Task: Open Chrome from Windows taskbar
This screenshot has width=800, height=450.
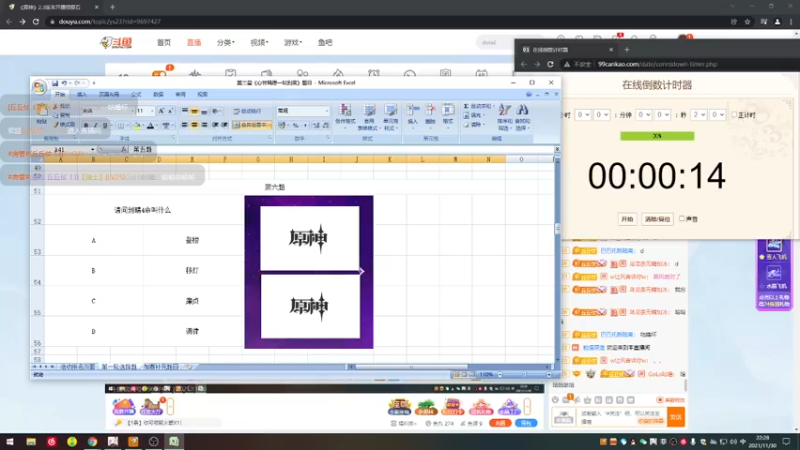Action: tap(92, 441)
